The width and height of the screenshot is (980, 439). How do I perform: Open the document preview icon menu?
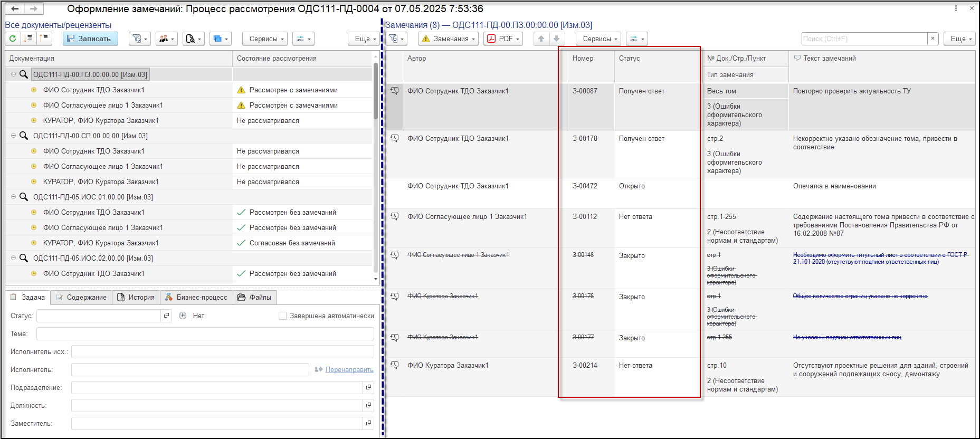(x=193, y=39)
